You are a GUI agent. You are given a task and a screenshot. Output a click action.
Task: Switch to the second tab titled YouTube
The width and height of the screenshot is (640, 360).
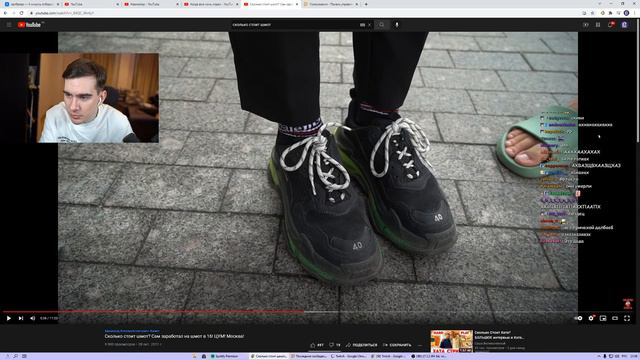tap(91, 4)
